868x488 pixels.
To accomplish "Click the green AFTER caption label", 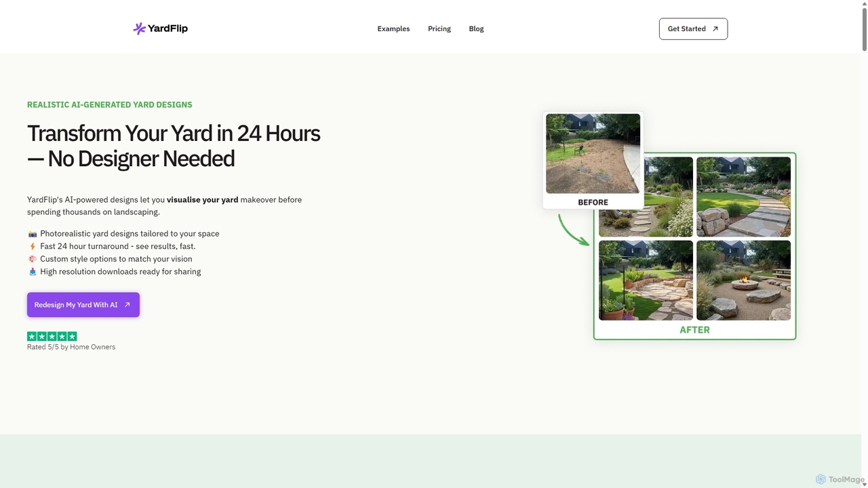I will point(694,330).
